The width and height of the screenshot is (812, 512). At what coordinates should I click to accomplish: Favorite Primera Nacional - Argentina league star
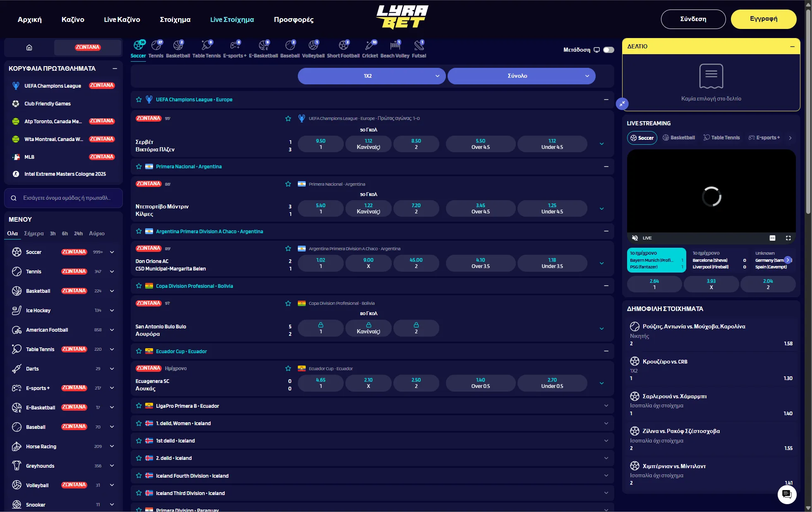point(139,167)
